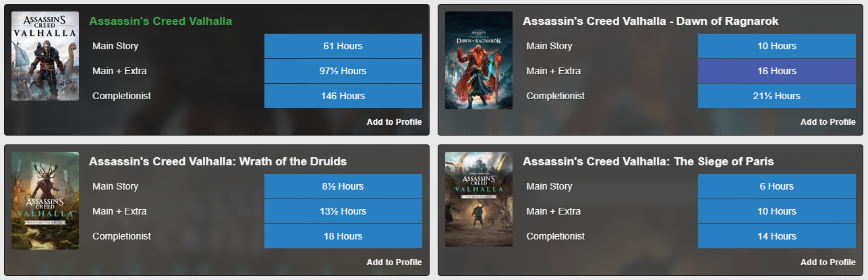
Task: Add The Siege of Paris to profile
Action: 828,262
